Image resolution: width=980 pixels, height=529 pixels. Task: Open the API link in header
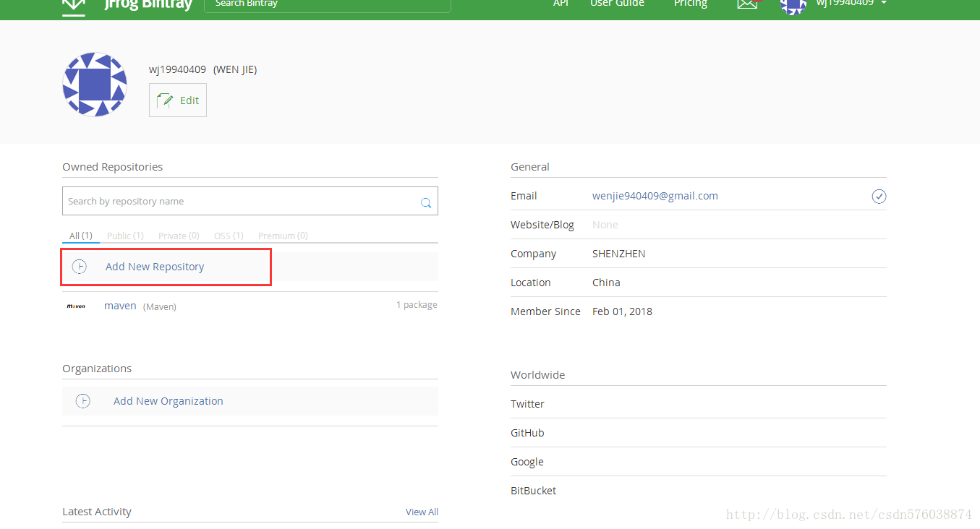561,4
